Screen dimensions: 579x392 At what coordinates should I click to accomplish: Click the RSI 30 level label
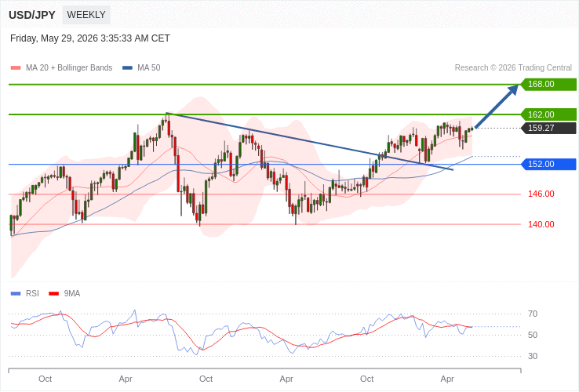(533, 356)
